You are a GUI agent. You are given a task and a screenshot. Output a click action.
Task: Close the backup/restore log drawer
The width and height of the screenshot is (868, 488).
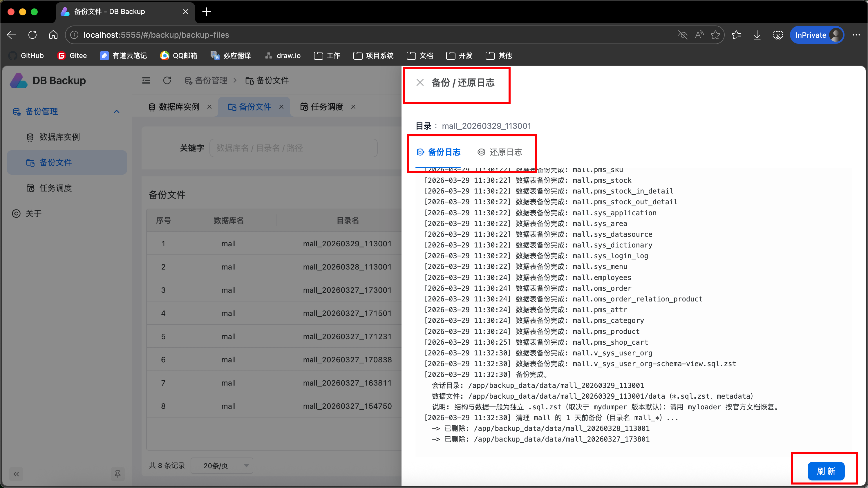pyautogui.click(x=420, y=83)
